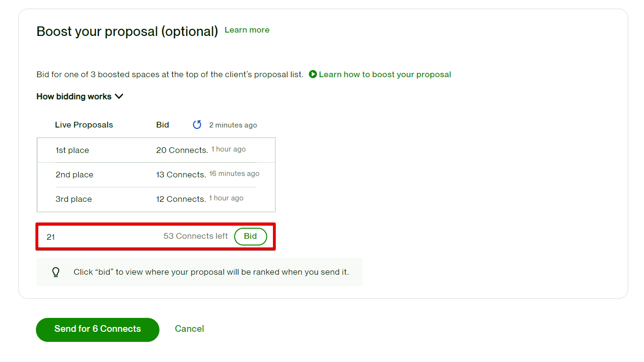The height and width of the screenshot is (362, 644).
Task: Click the Boost your proposal heading
Action: tap(127, 31)
